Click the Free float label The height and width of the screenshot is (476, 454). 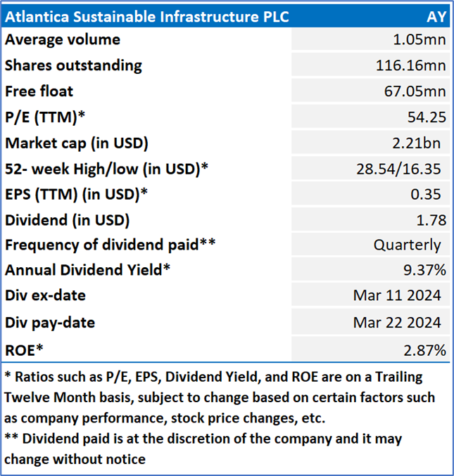tap(39, 91)
